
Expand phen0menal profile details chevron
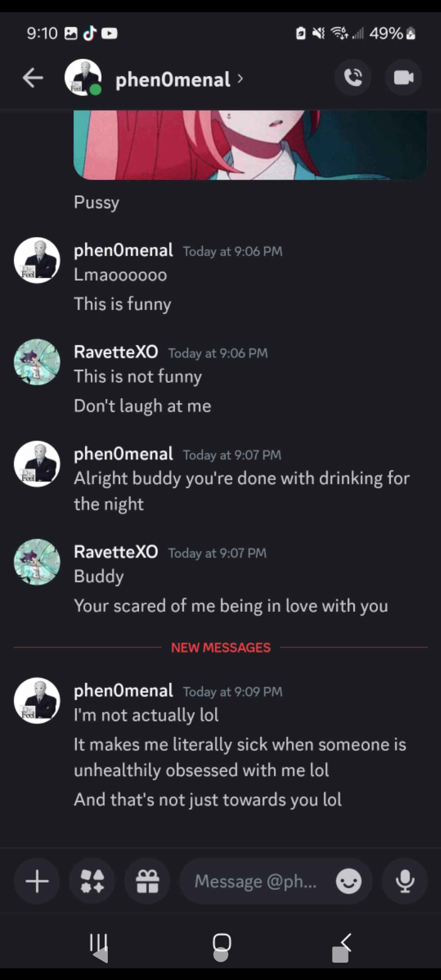coord(240,78)
